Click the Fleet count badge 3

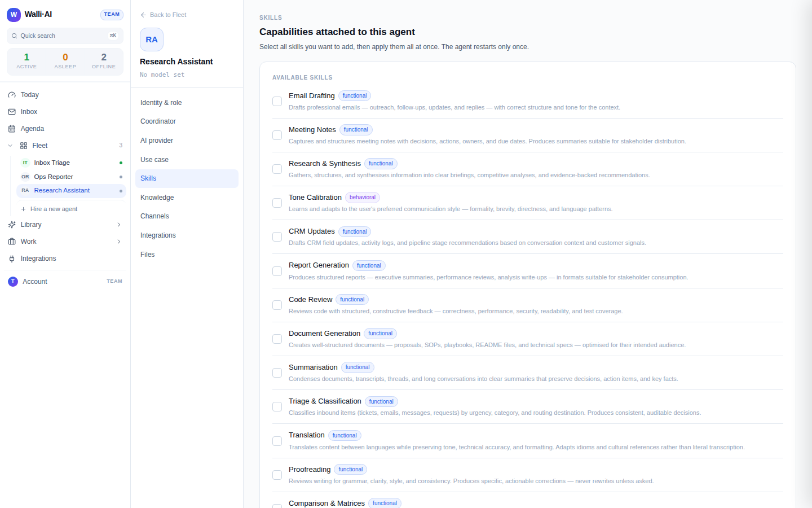[121, 146]
